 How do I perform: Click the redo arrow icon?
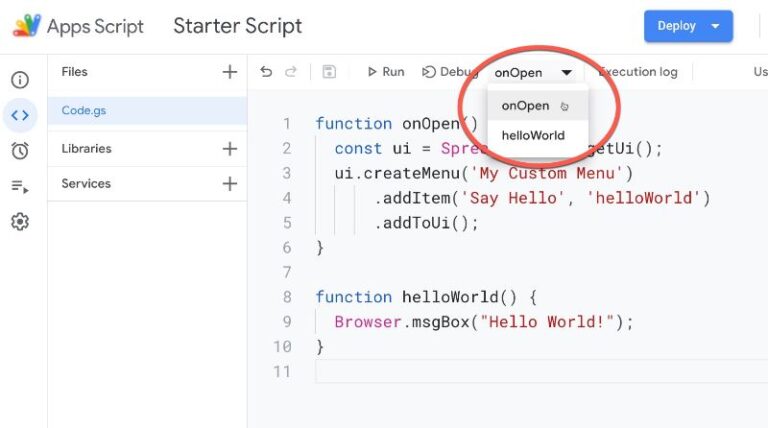tap(291, 72)
